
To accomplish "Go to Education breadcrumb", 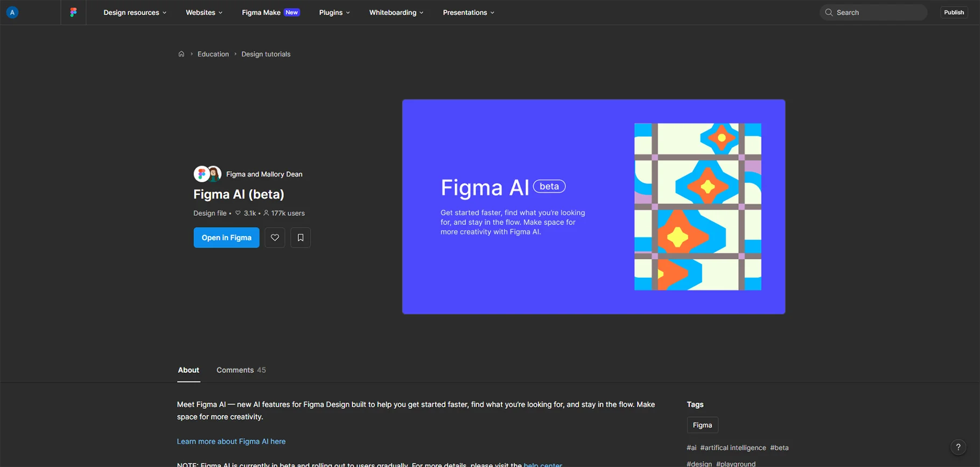I will (x=213, y=54).
